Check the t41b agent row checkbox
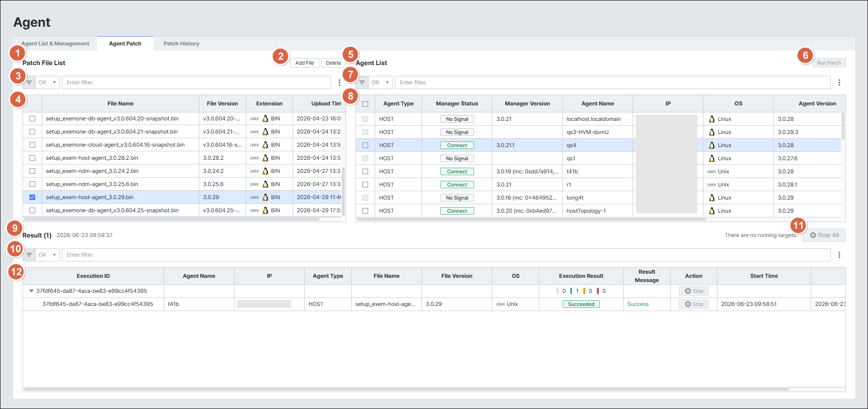 click(365, 171)
